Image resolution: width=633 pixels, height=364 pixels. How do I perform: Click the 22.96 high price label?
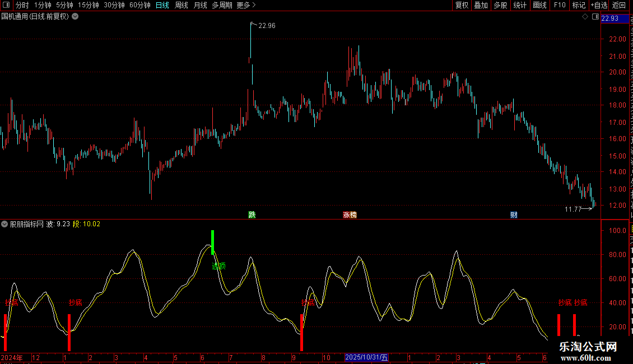[267, 25]
